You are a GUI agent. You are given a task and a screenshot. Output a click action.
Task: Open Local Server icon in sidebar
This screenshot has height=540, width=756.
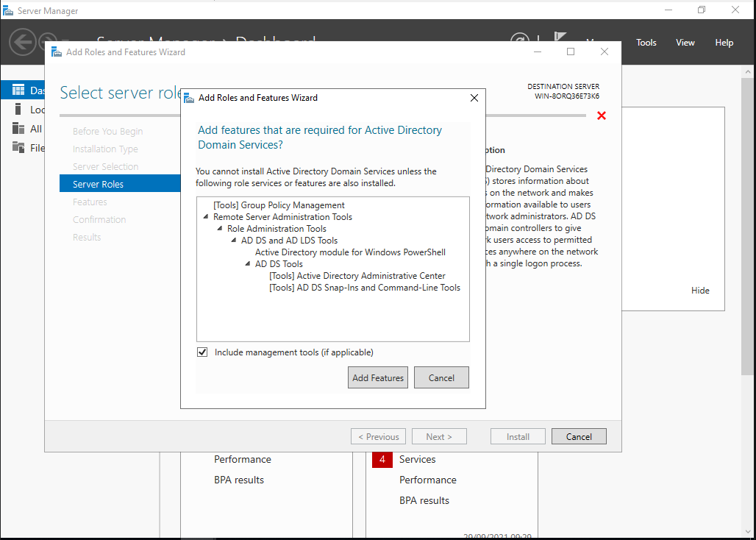tap(18, 109)
